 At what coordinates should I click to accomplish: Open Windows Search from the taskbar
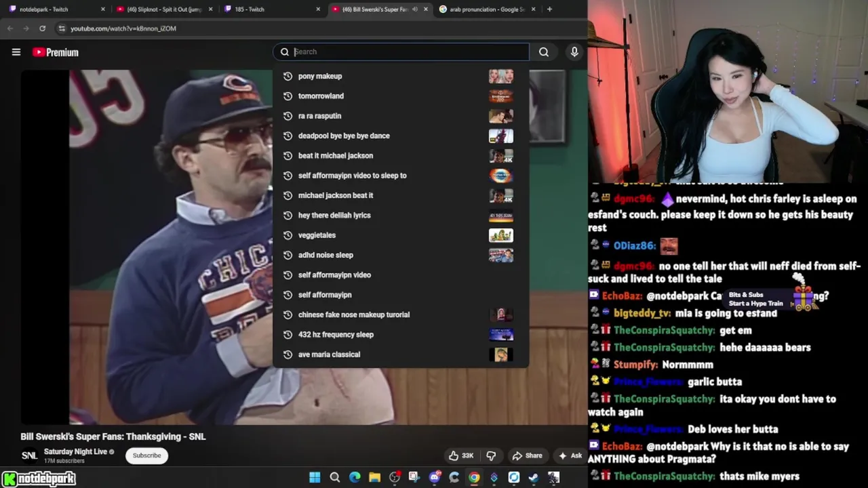point(335,478)
